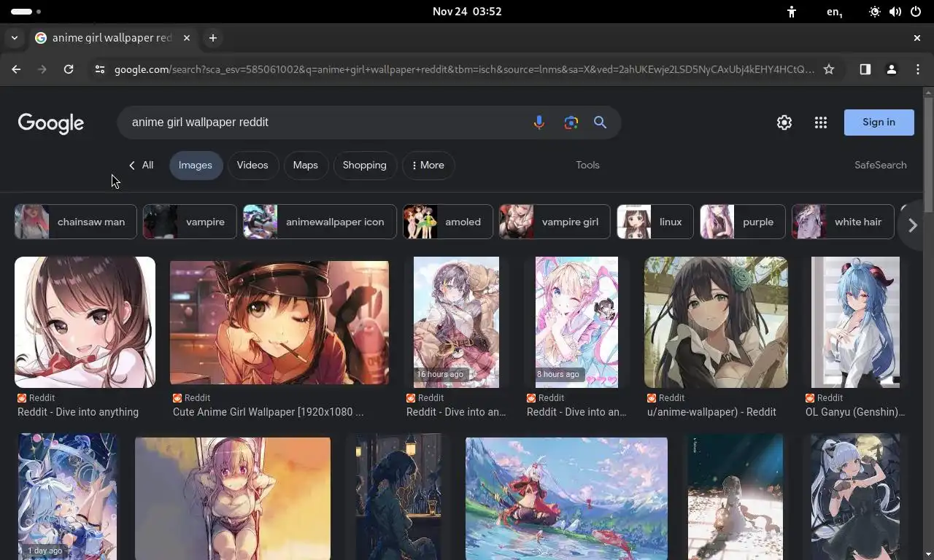
Task: Open the Chrome profile icon
Action: pos(891,69)
